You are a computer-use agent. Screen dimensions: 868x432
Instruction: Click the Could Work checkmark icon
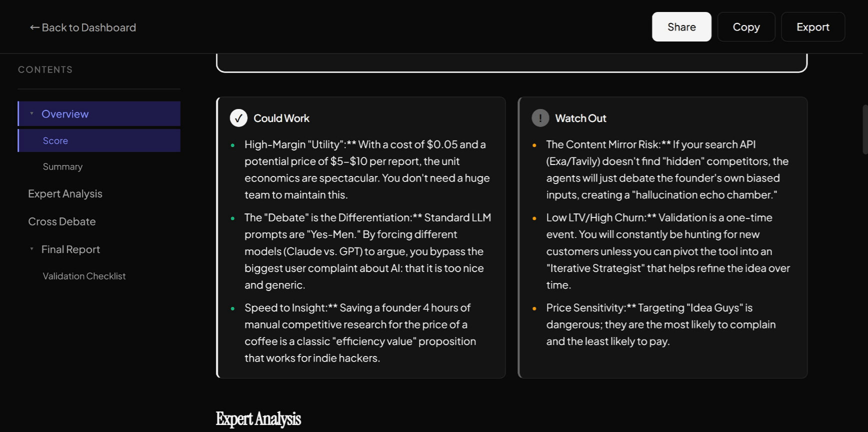[x=238, y=118]
